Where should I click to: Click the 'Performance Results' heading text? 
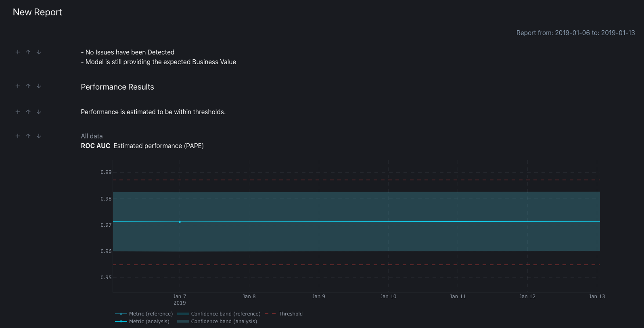(x=117, y=87)
